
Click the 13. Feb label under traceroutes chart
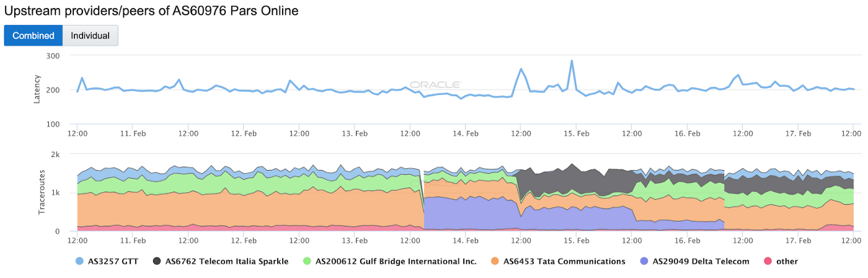tap(355, 241)
